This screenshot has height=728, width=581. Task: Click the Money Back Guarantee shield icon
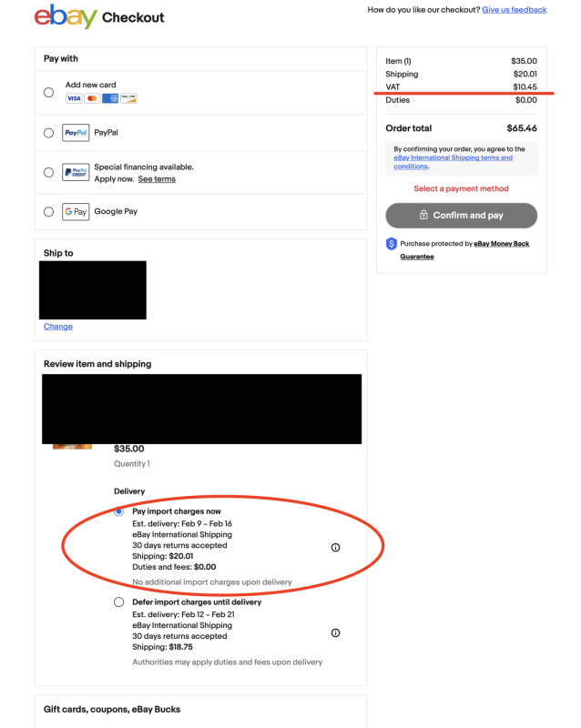[x=392, y=244]
